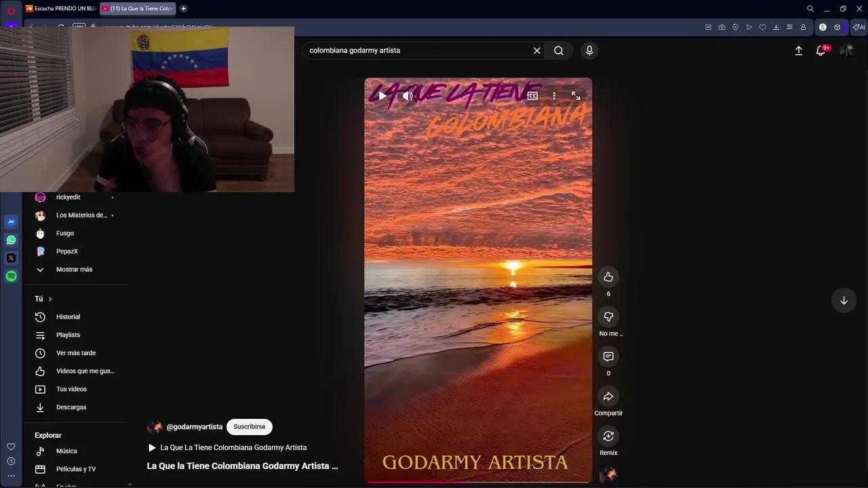
Task: Open the sound used thumbnail under Remix
Action: click(x=608, y=474)
